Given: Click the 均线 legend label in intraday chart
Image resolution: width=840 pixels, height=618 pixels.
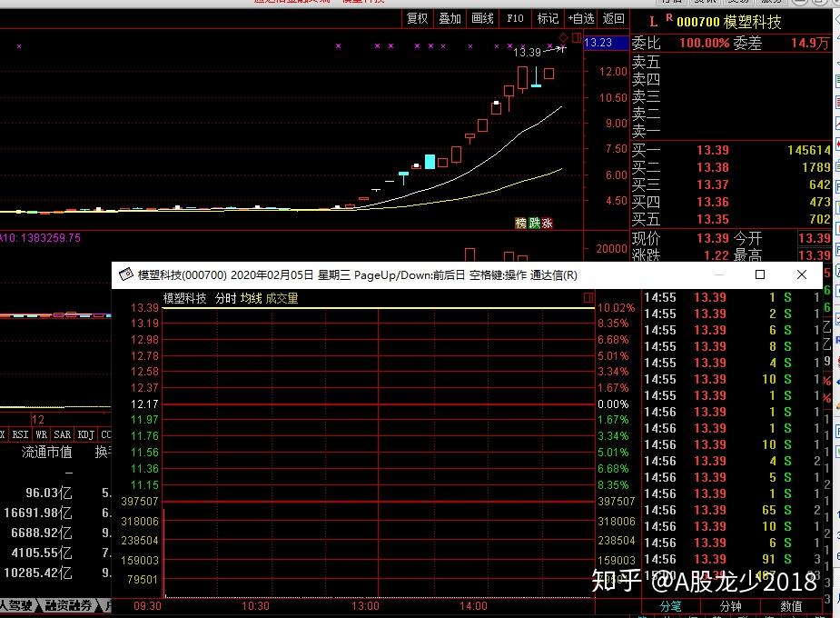Looking at the screenshot, I should tap(252, 298).
